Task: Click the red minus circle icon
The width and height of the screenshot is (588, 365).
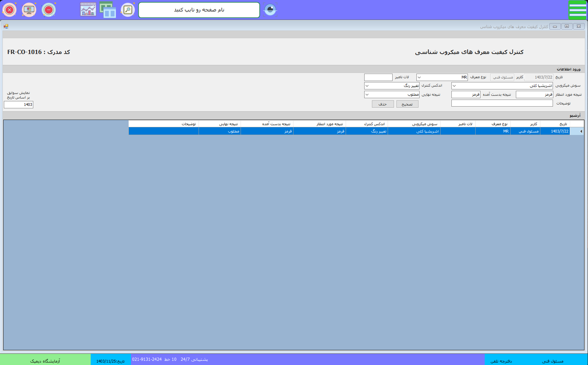Action: [x=49, y=10]
